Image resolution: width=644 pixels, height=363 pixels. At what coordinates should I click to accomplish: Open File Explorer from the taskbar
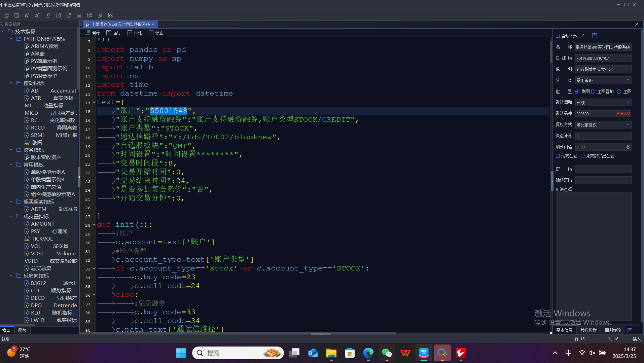click(x=331, y=353)
